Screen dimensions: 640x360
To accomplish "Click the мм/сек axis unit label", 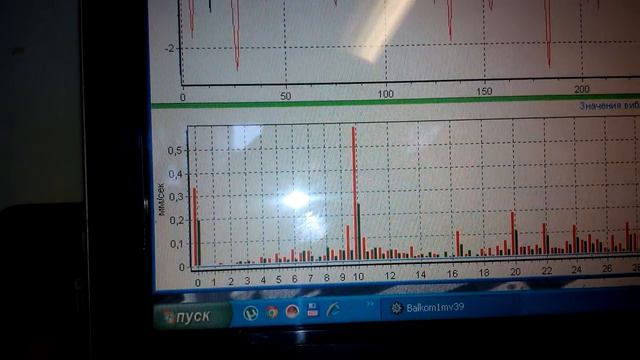I will click(161, 199).
